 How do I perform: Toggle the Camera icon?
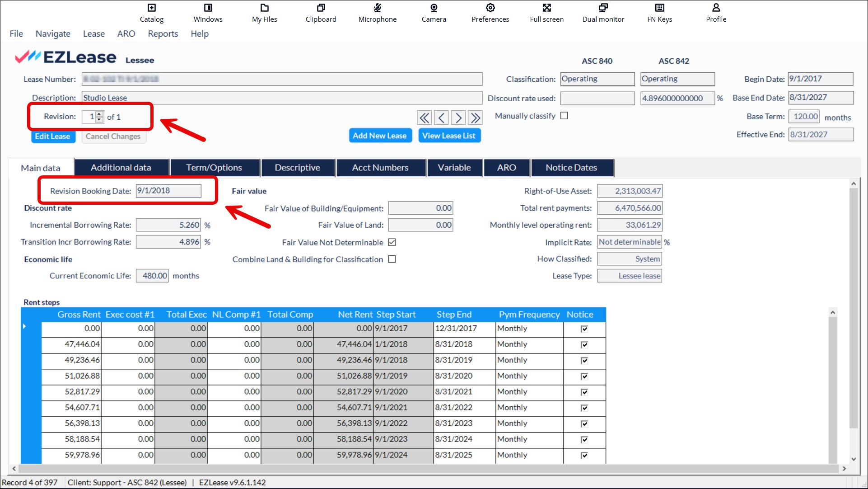click(x=434, y=13)
